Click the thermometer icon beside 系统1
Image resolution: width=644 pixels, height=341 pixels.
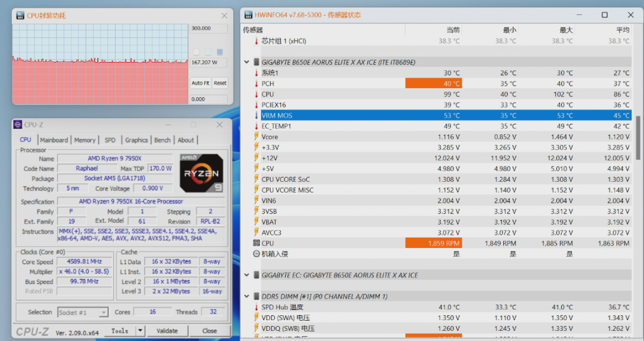click(256, 73)
